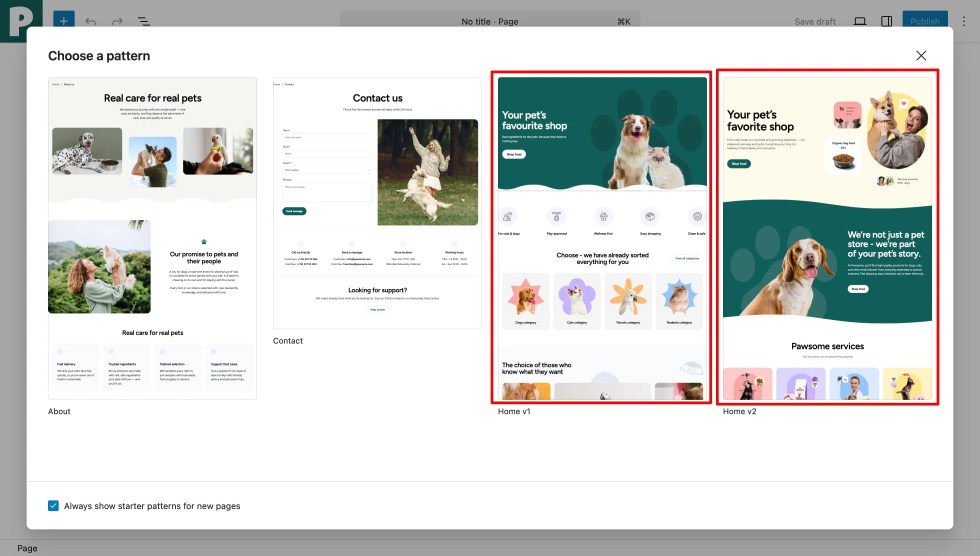
Task: Click the About label text
Action: click(59, 411)
